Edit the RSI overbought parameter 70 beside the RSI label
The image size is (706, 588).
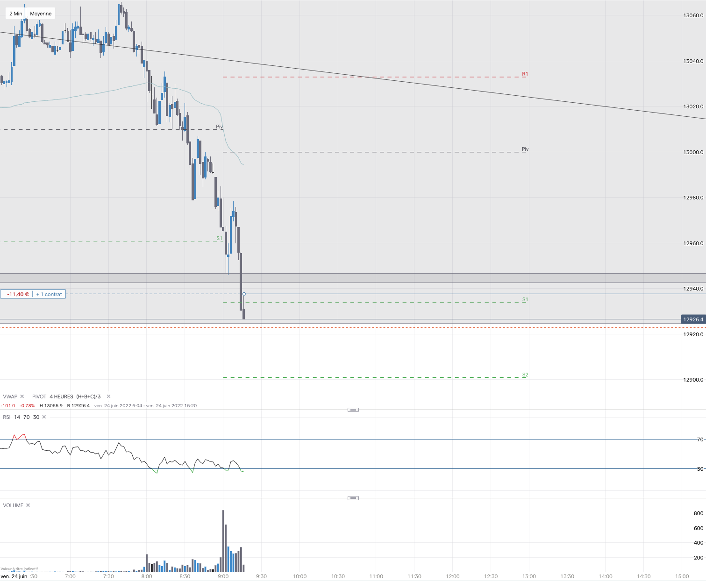point(27,417)
